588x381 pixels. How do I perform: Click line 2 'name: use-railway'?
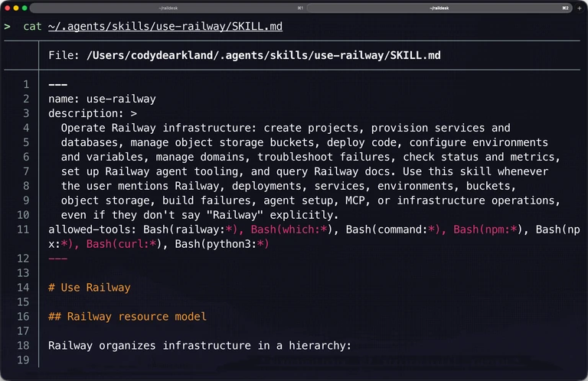(x=102, y=99)
